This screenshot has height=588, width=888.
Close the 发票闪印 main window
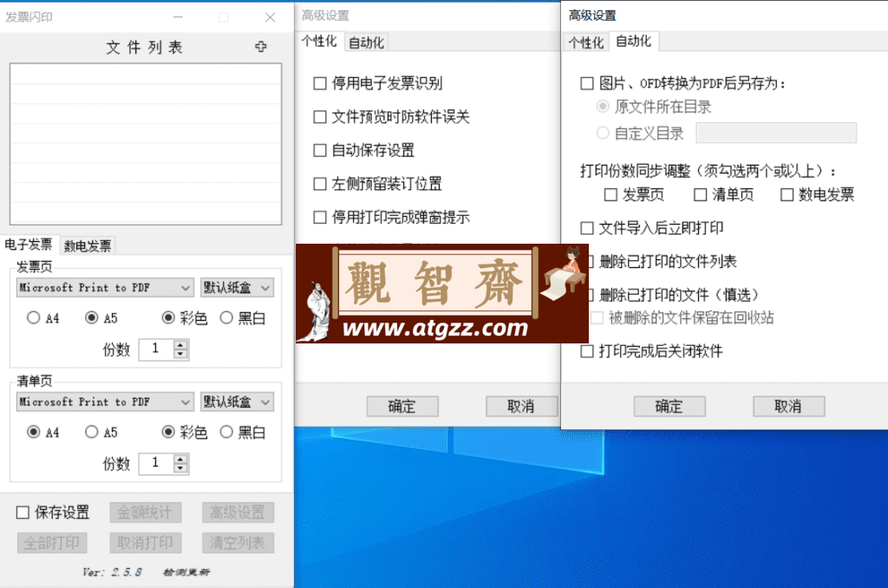point(271,17)
